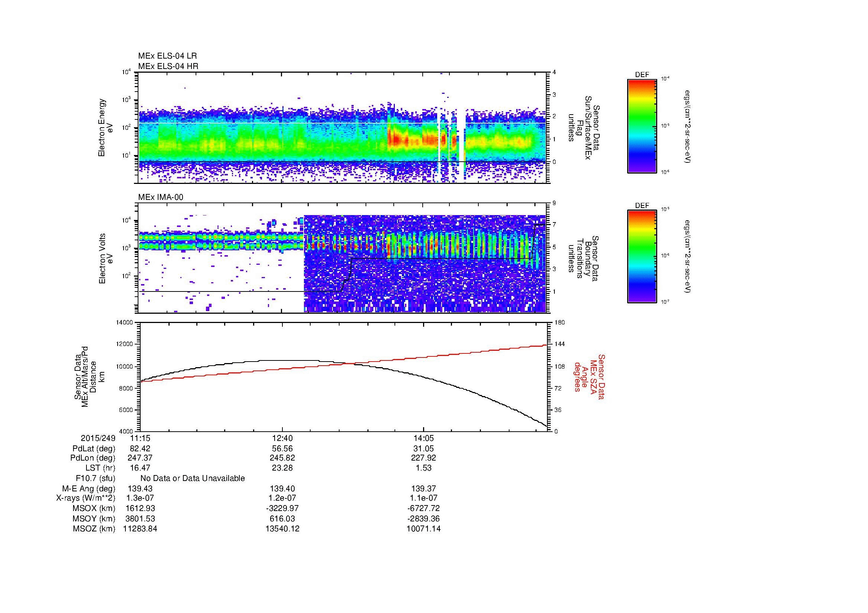Screen dimensions: 868x613
Task: Click the M-E Ang value '139.37'
Action: tap(423, 489)
